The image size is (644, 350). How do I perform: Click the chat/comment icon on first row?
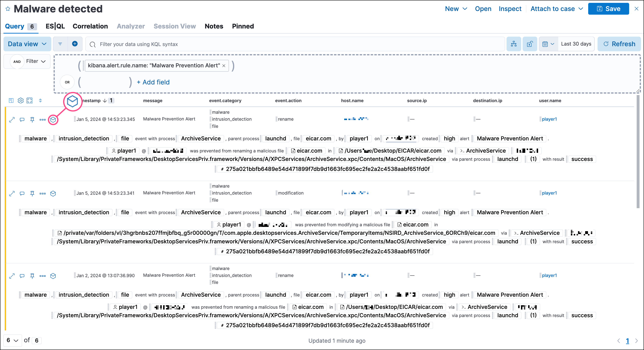click(x=22, y=119)
